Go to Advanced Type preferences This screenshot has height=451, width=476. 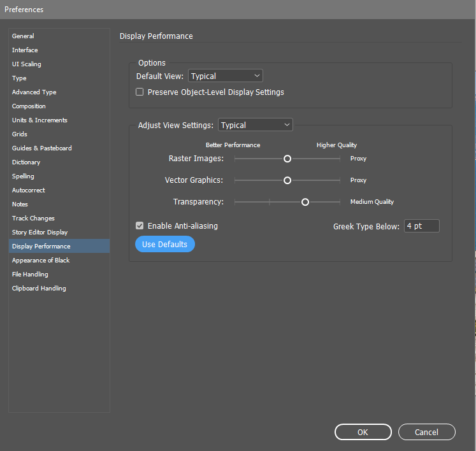34,92
